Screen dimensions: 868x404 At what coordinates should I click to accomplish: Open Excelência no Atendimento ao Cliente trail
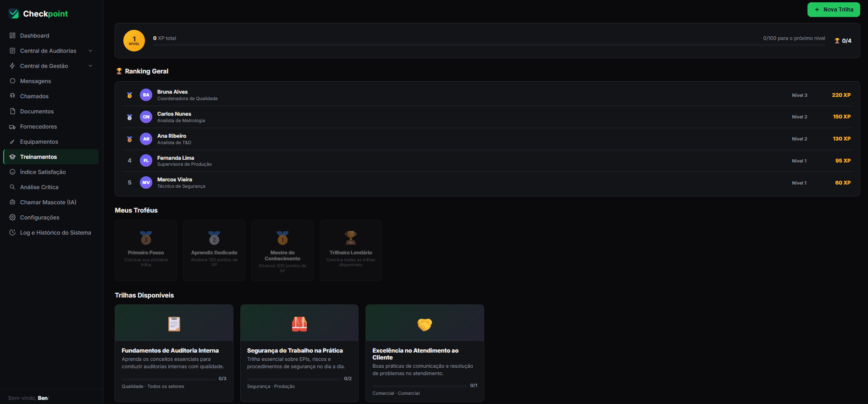click(x=425, y=353)
